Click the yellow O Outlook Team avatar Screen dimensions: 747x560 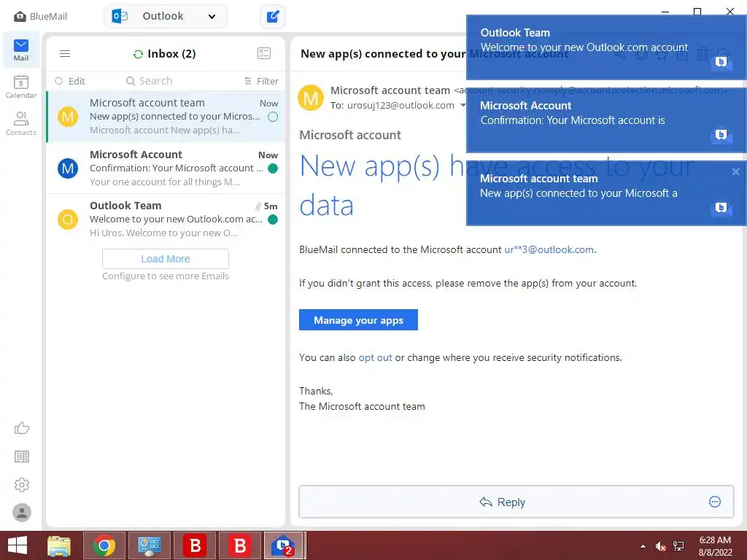pyautogui.click(x=68, y=219)
